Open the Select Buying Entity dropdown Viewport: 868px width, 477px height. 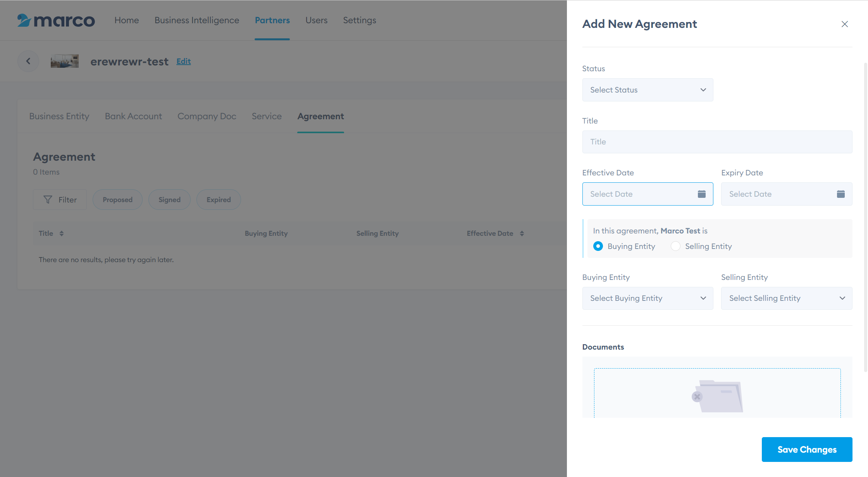coord(648,298)
